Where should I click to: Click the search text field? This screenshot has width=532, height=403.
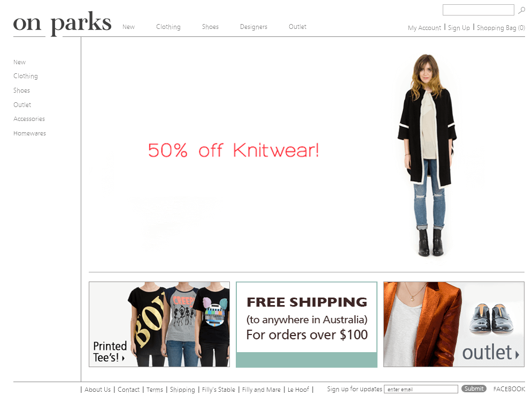(x=479, y=10)
